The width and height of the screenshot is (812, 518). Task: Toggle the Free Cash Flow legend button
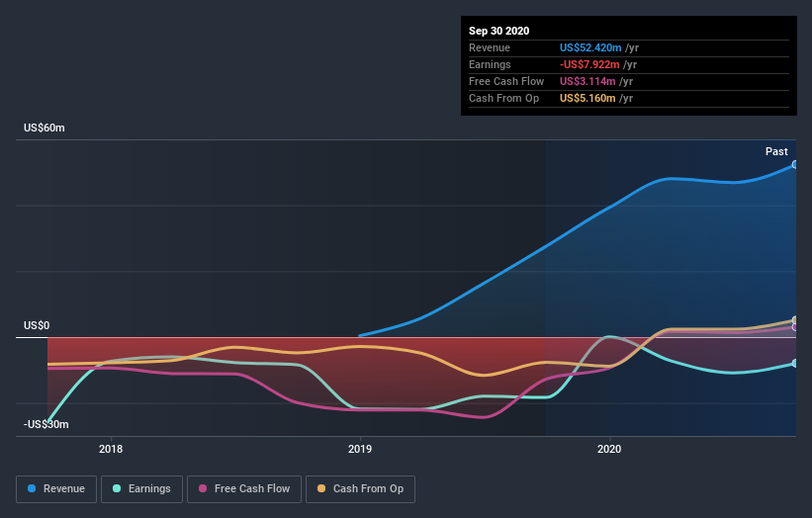pos(244,489)
